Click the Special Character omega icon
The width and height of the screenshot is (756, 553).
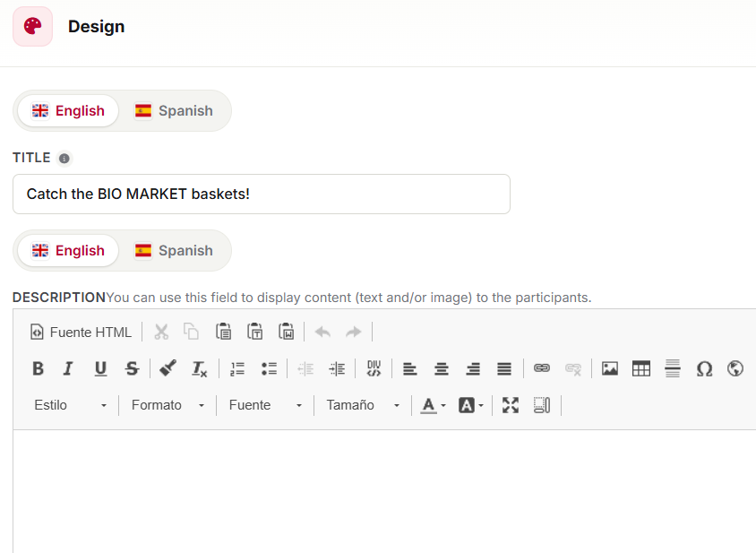click(704, 369)
